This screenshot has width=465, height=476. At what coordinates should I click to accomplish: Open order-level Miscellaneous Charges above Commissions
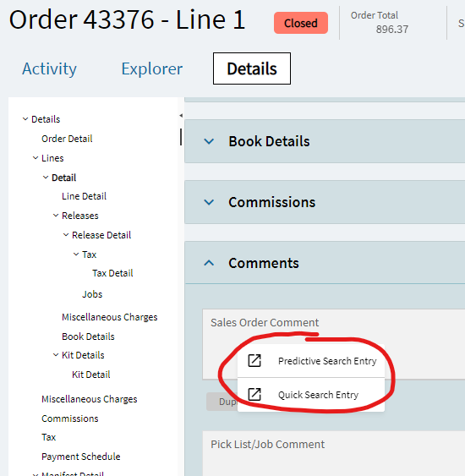coord(90,399)
